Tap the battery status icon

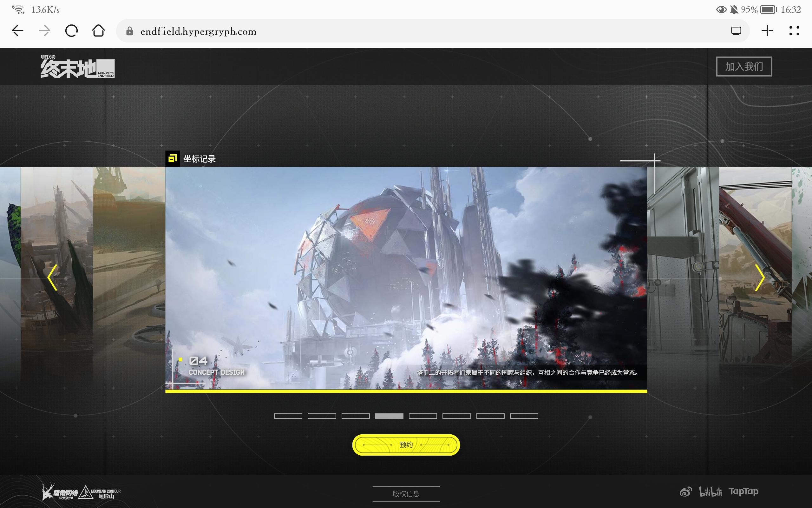768,10
